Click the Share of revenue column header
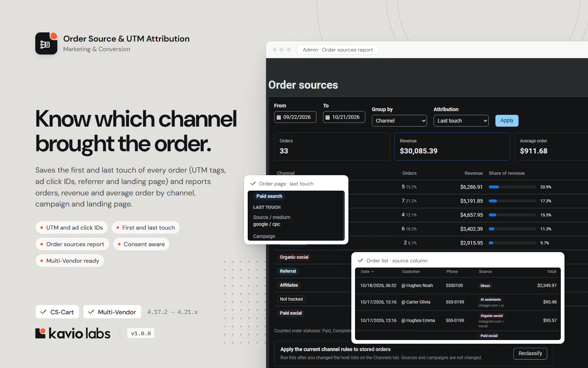 (x=506, y=173)
